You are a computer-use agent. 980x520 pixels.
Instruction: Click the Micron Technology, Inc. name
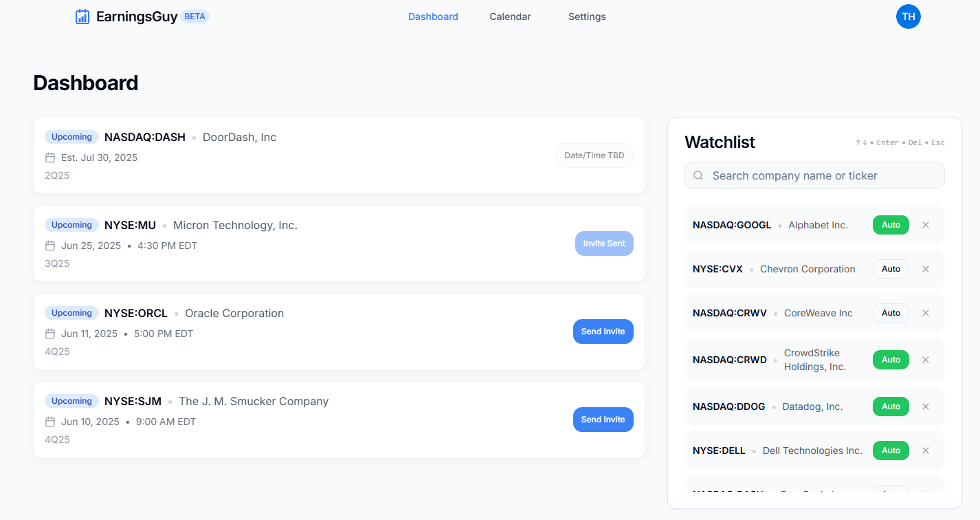click(235, 225)
